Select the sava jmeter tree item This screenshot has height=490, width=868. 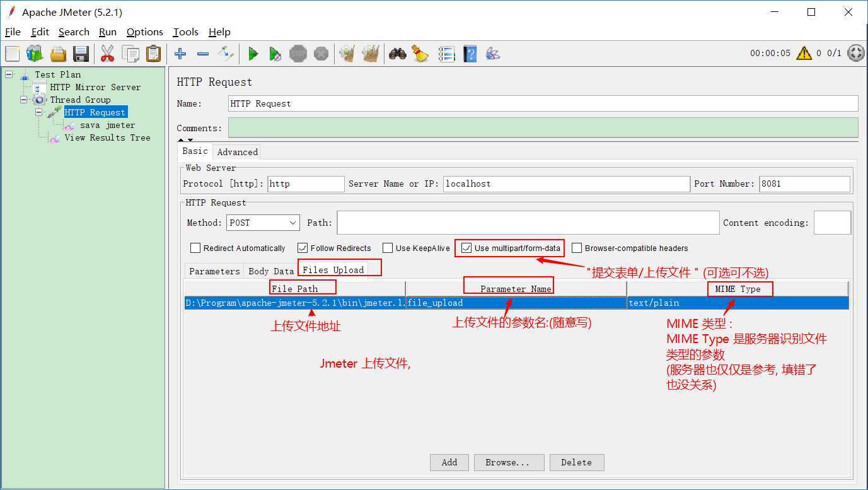(108, 125)
